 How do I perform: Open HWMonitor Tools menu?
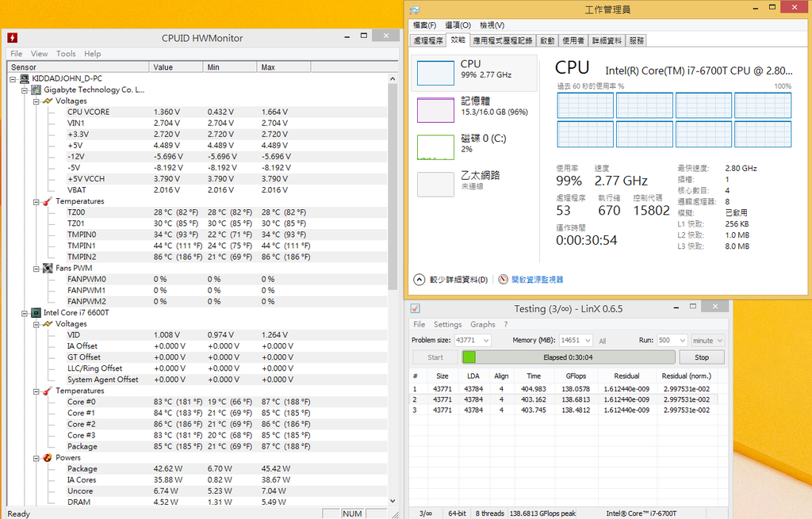tap(66, 54)
